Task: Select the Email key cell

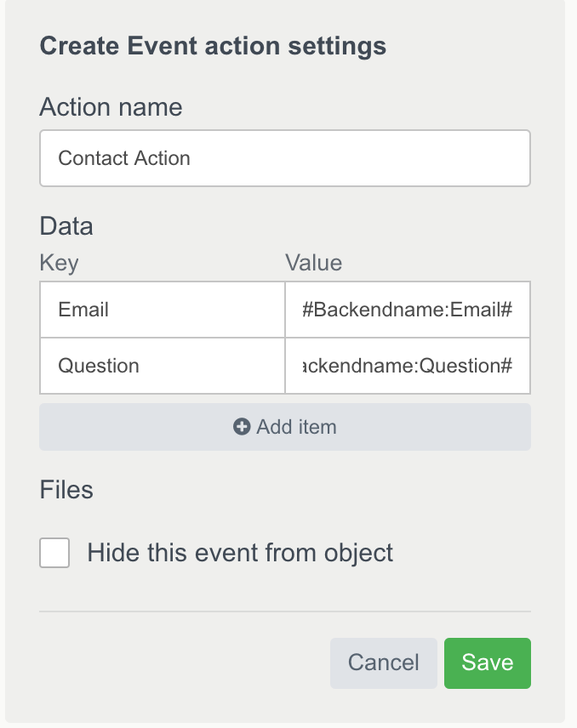Action: tap(162, 310)
